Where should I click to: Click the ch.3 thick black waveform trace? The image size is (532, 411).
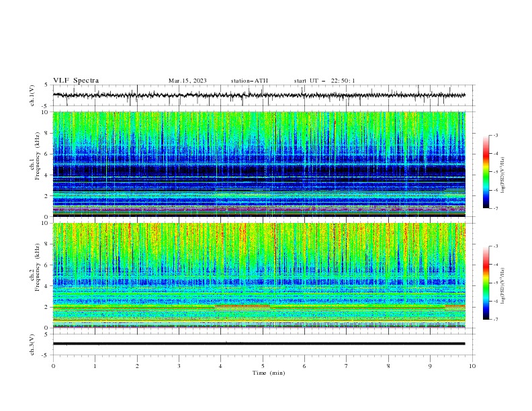259,344
